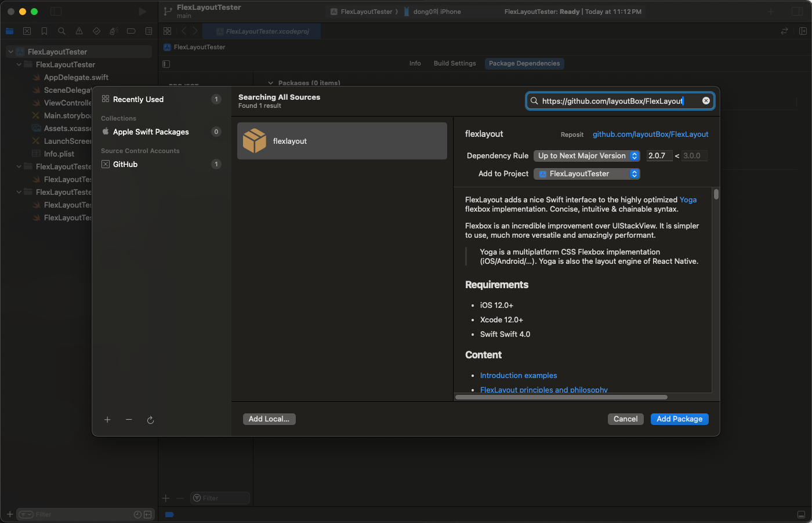Click the plus icon to add a package collection

pyautogui.click(x=107, y=420)
